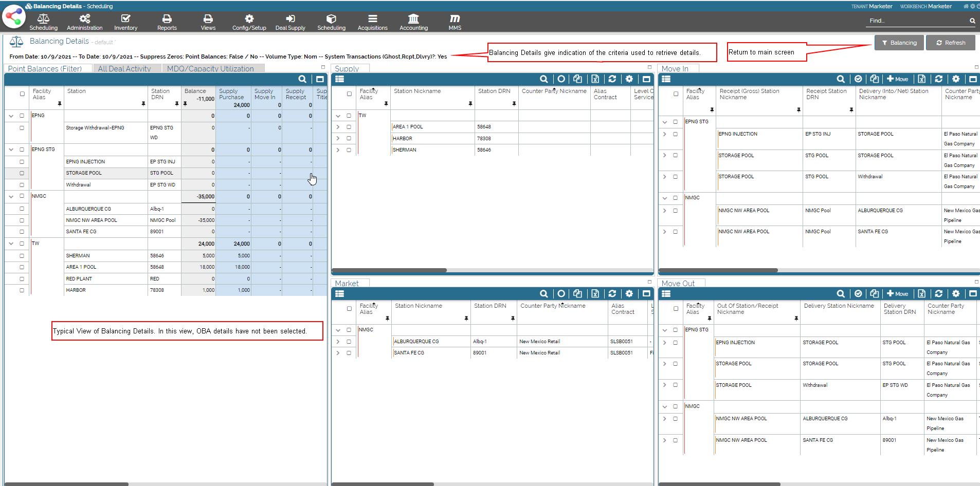
Task: Export Supply grid to Excel
Action: pyautogui.click(x=595, y=79)
